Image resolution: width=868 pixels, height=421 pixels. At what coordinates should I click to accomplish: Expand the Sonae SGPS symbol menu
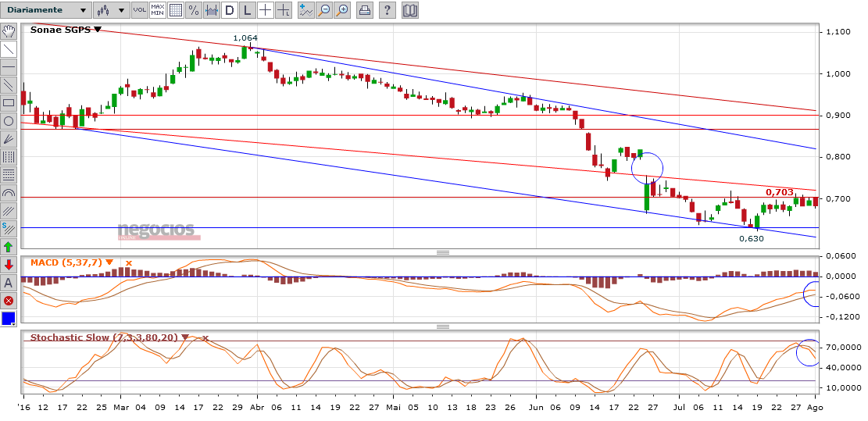98,30
